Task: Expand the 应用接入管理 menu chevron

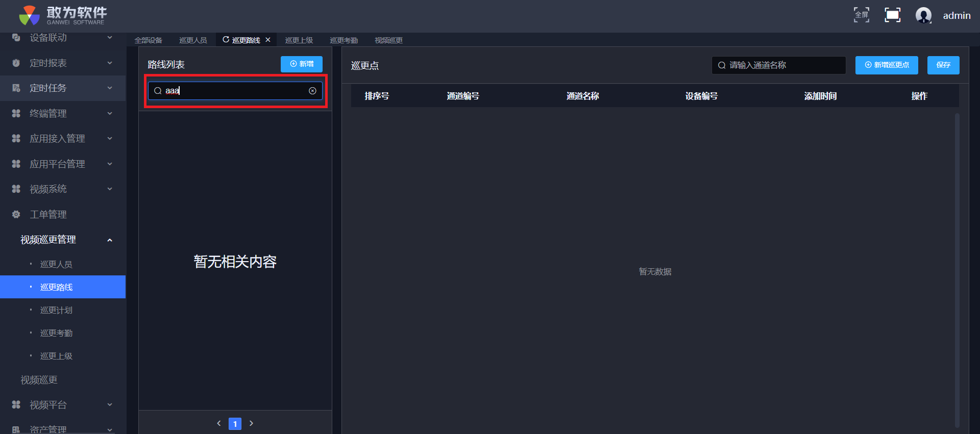Action: point(110,138)
